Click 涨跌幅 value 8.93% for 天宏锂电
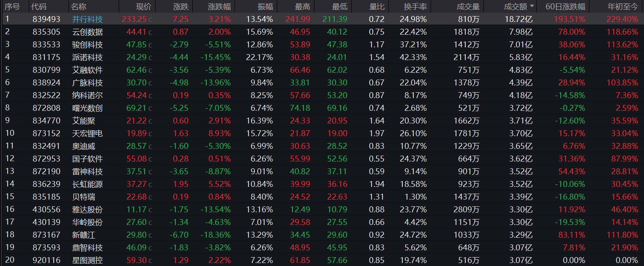Screen dimensions: 644x266 pyautogui.click(x=219, y=133)
